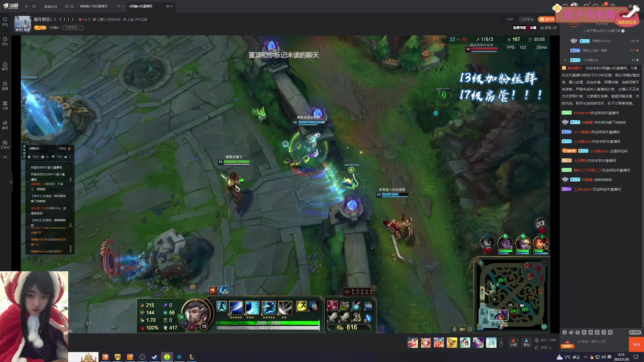Image resolution: width=644 pixels, height=362 pixels.
Task: Click the megaphone horn icon in chat toolbar
Action: pyautogui.click(x=571, y=333)
